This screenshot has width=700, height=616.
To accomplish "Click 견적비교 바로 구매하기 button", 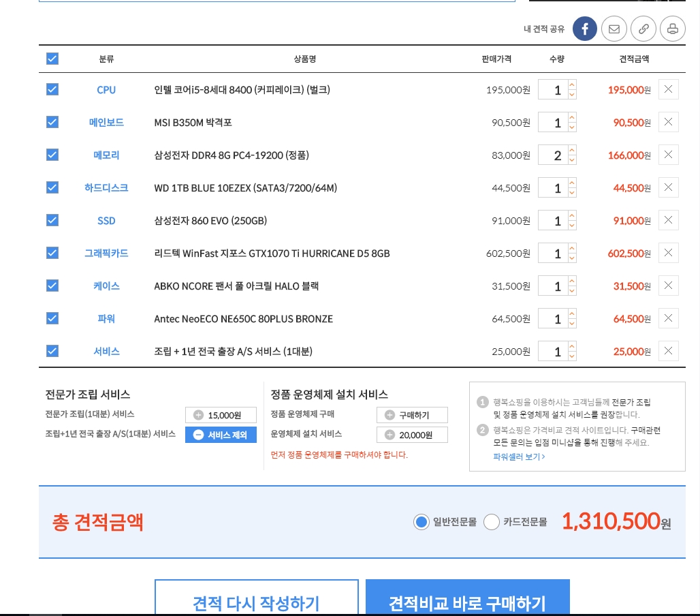I will coord(467,597).
